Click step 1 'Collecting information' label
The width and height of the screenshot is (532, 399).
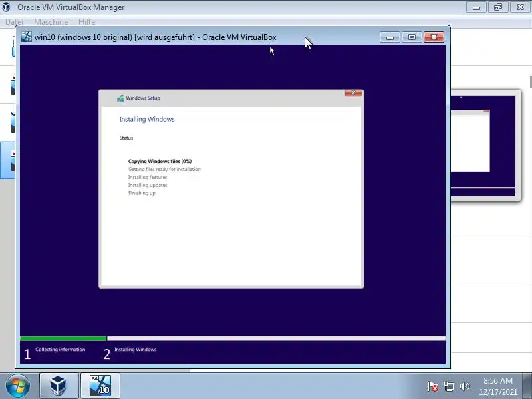point(60,350)
